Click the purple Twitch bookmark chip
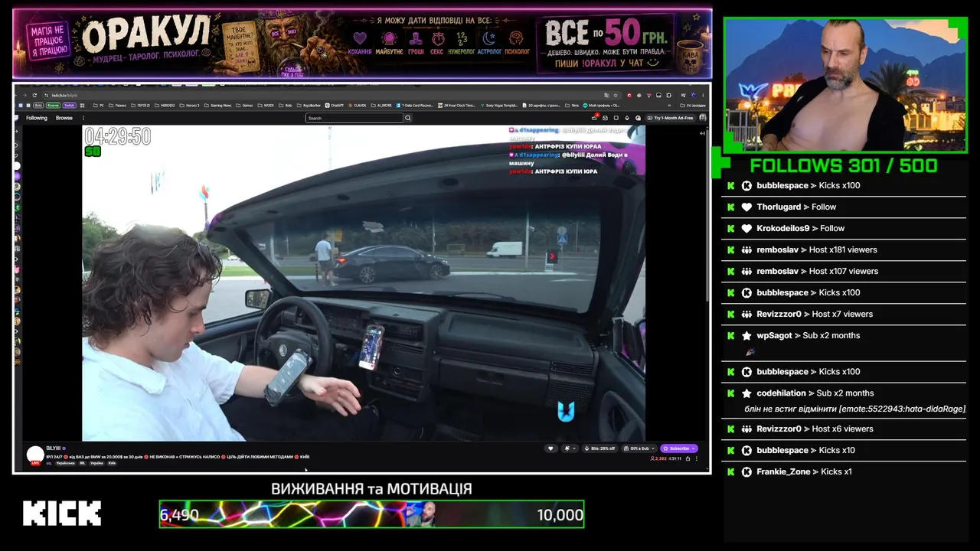Image resolution: width=980 pixels, height=551 pixels. (70, 105)
